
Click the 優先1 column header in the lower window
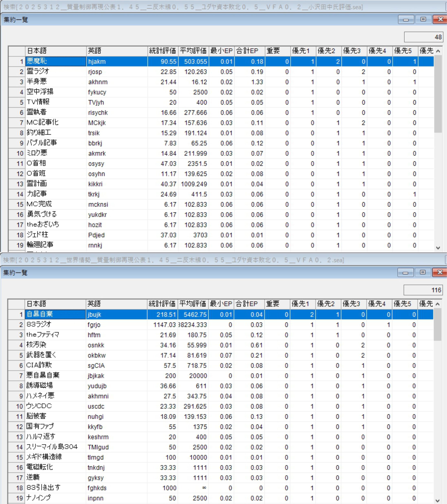tap(303, 304)
